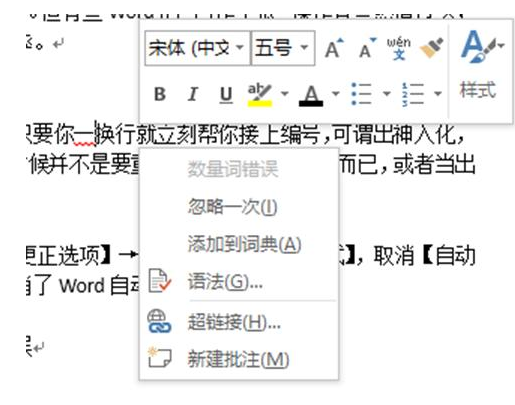Apply black font color

tap(311, 95)
